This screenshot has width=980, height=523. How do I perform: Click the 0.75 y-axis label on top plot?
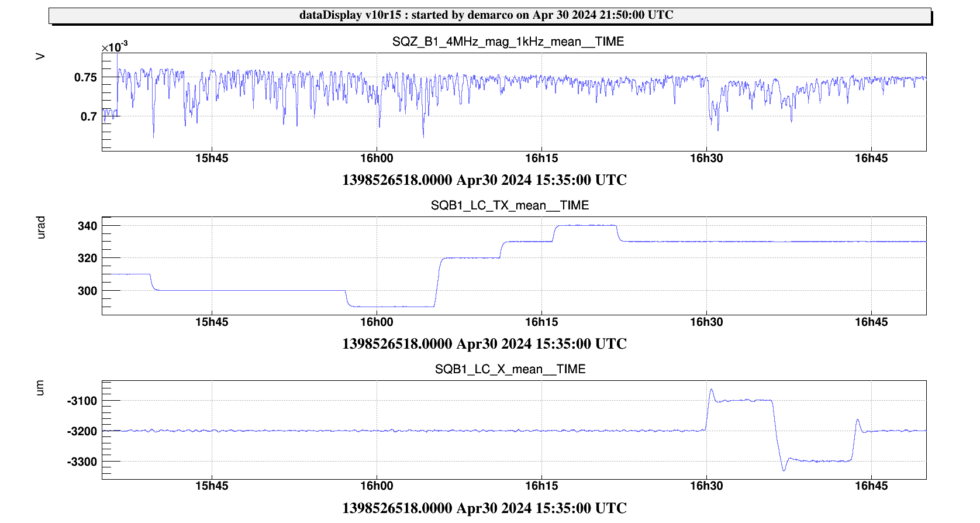click(x=85, y=78)
